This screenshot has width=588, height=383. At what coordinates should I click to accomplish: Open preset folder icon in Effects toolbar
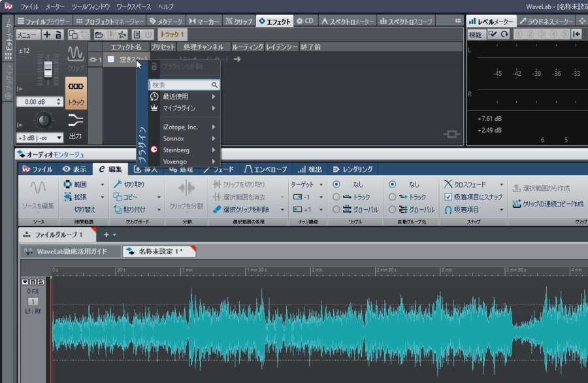tap(99, 35)
